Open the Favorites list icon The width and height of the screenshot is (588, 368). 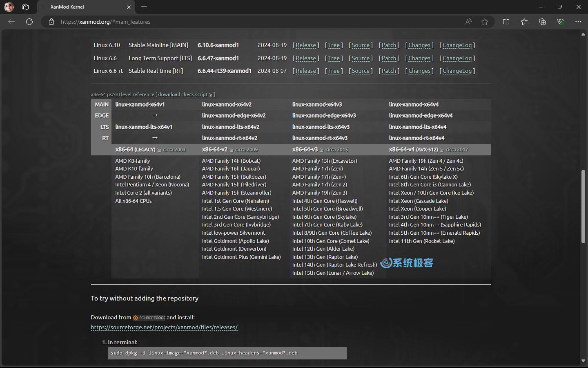524,22
